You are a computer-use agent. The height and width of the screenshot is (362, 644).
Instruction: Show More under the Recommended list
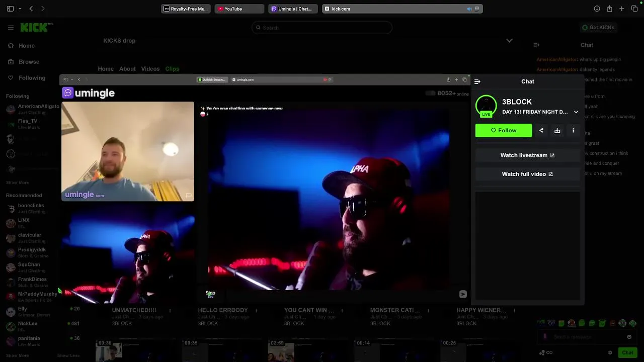point(18,355)
